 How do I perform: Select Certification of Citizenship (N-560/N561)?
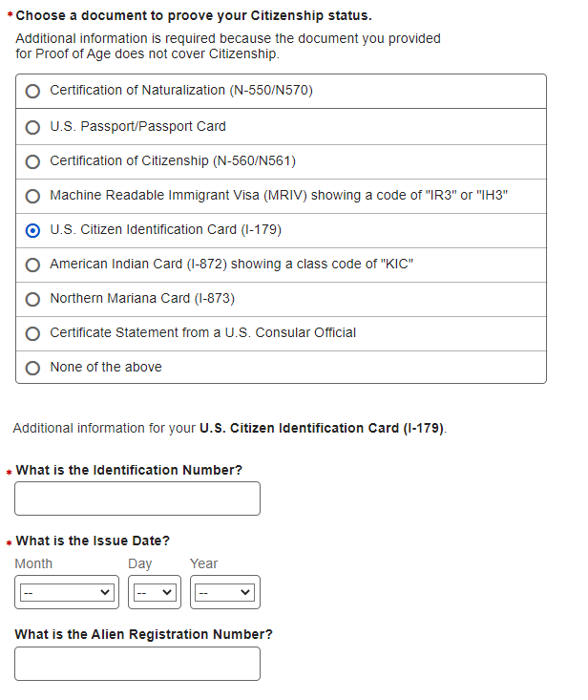point(32,160)
